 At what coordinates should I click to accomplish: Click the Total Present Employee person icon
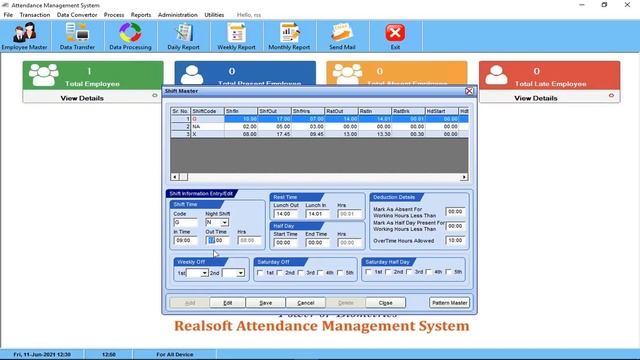pos(192,75)
